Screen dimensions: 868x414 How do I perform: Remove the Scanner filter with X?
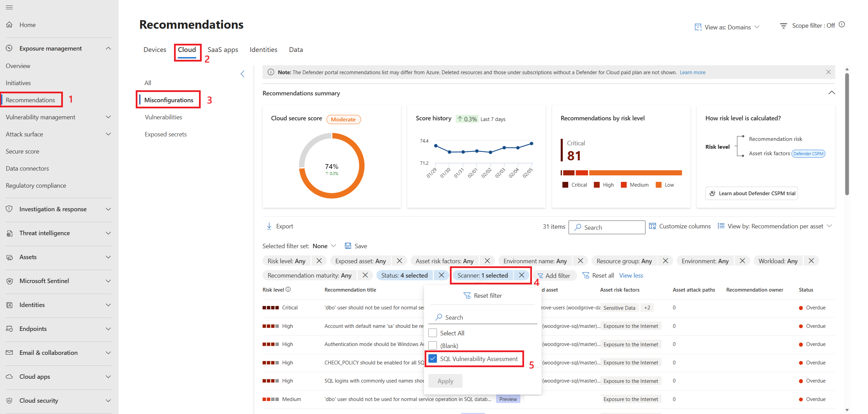click(521, 275)
